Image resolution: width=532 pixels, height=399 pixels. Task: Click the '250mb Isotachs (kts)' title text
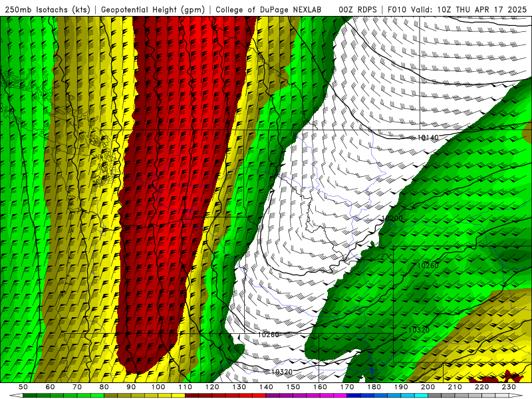click(47, 9)
